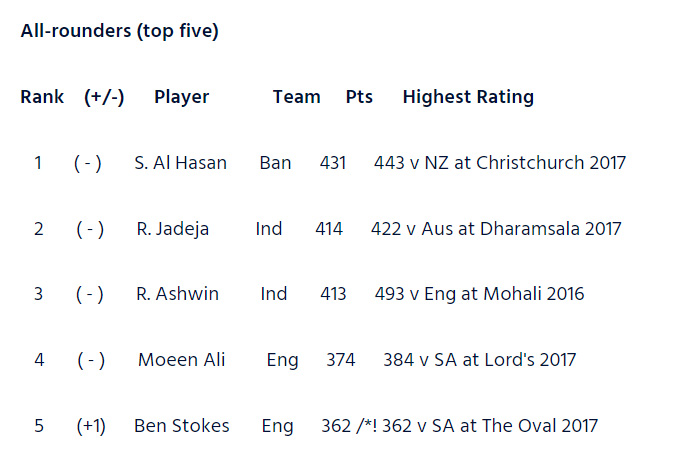Select player name Ben Stokes
This screenshot has height=461, width=691.
pyautogui.click(x=182, y=426)
